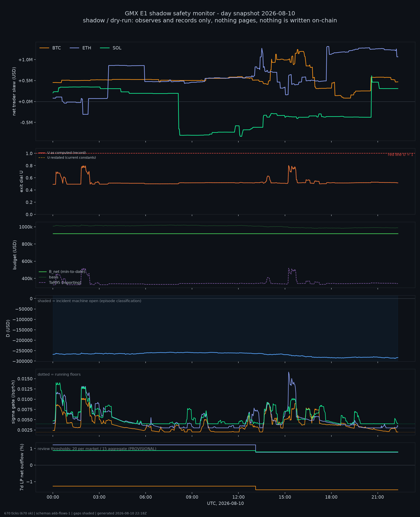The width and height of the screenshot is (420, 517).
Task: Click the '1000k' budget tick label
Action: 26,227
